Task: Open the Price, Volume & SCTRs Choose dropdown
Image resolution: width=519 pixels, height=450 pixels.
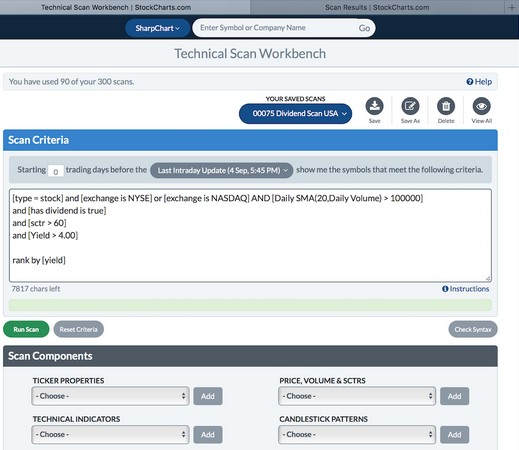Action: coord(357,396)
